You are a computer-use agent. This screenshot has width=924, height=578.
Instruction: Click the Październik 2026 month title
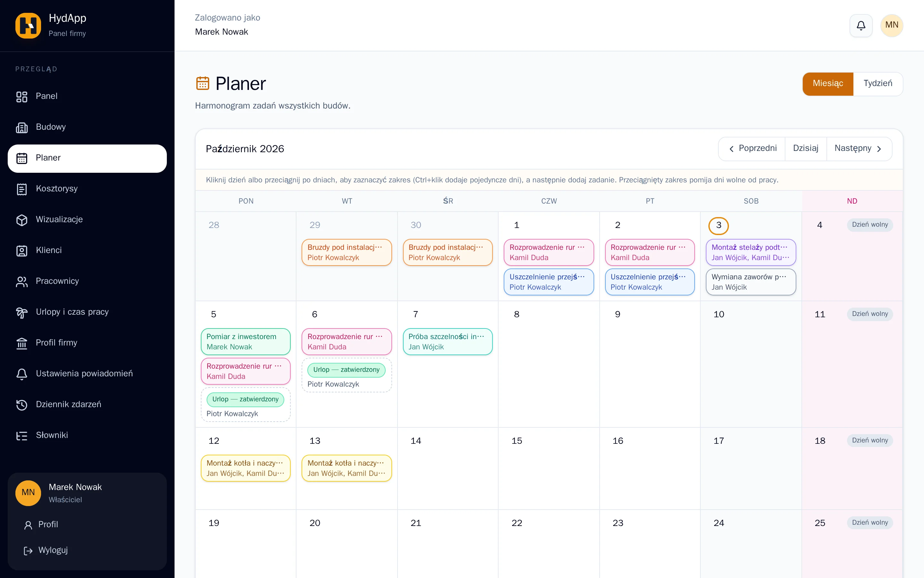245,149
